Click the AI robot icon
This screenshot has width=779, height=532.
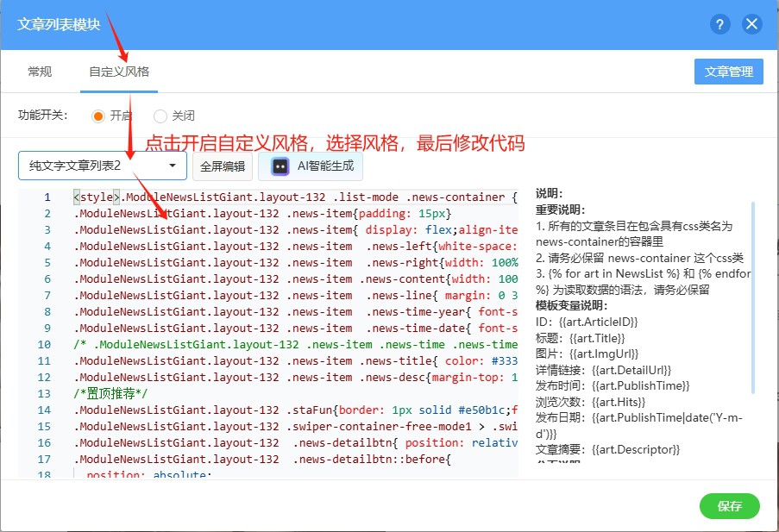point(280,166)
